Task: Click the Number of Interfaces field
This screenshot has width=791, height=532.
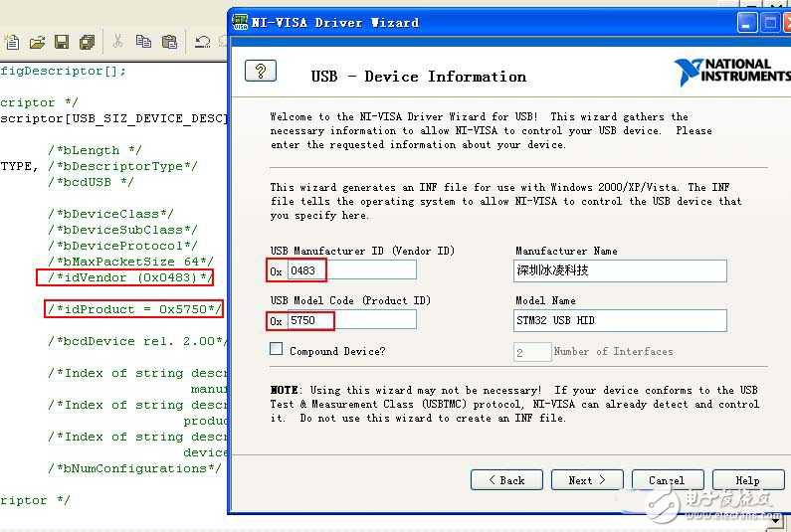Action: 532,352
